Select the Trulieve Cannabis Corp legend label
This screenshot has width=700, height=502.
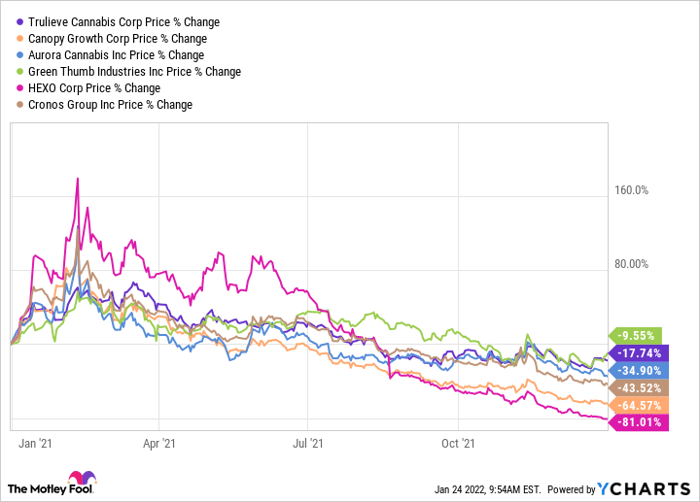pyautogui.click(x=126, y=21)
